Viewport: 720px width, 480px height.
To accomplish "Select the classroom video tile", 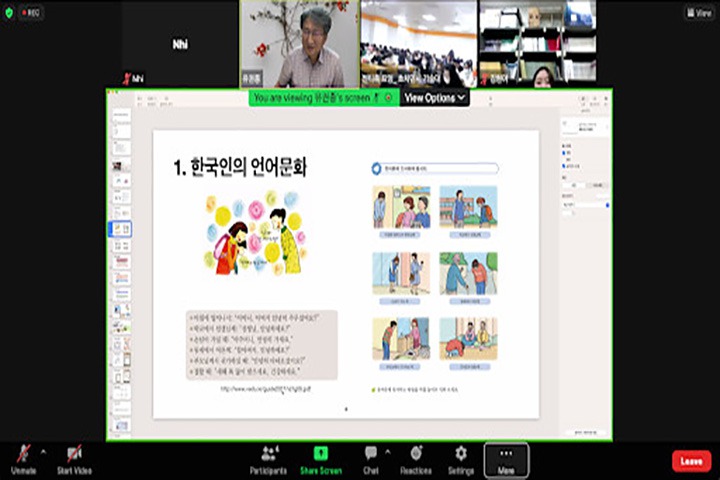I will [x=418, y=44].
